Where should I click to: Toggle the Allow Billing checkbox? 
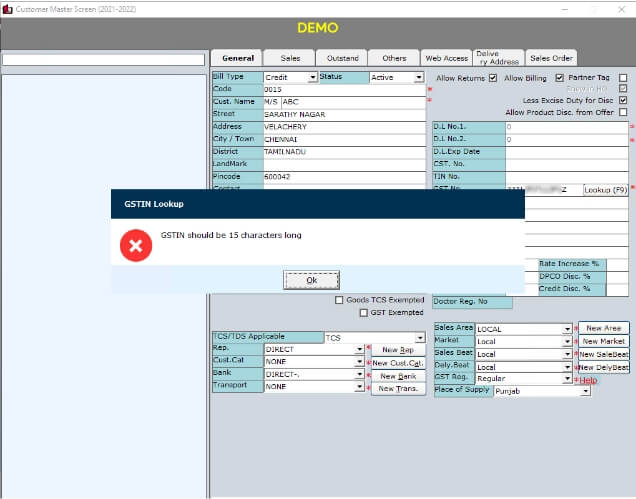tap(559, 78)
